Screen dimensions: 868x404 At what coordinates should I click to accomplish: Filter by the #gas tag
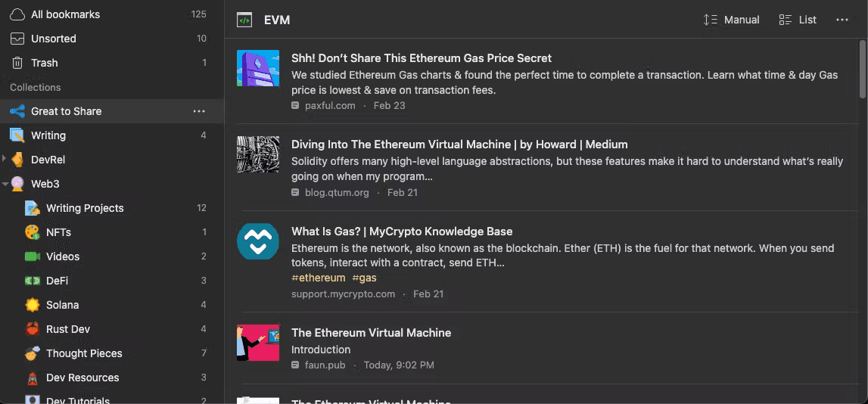[364, 278]
